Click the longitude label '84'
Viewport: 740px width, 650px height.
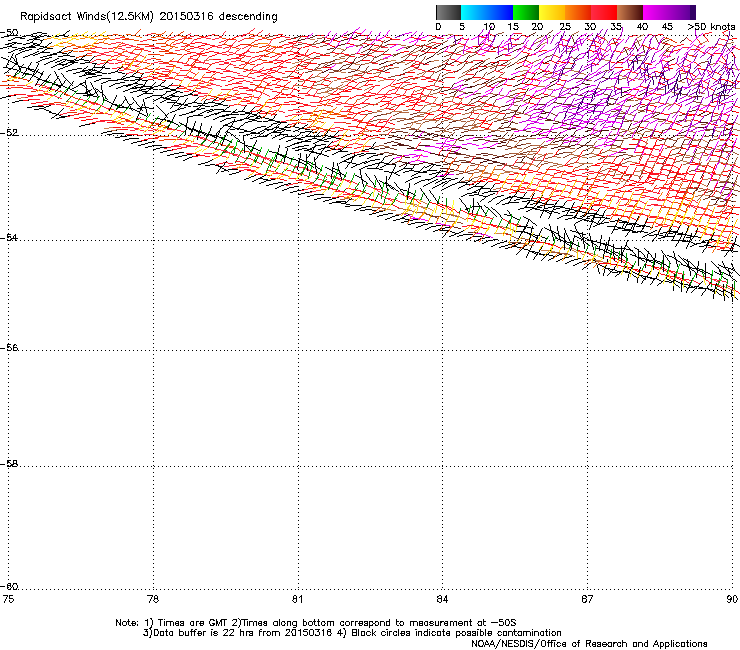coord(442,599)
